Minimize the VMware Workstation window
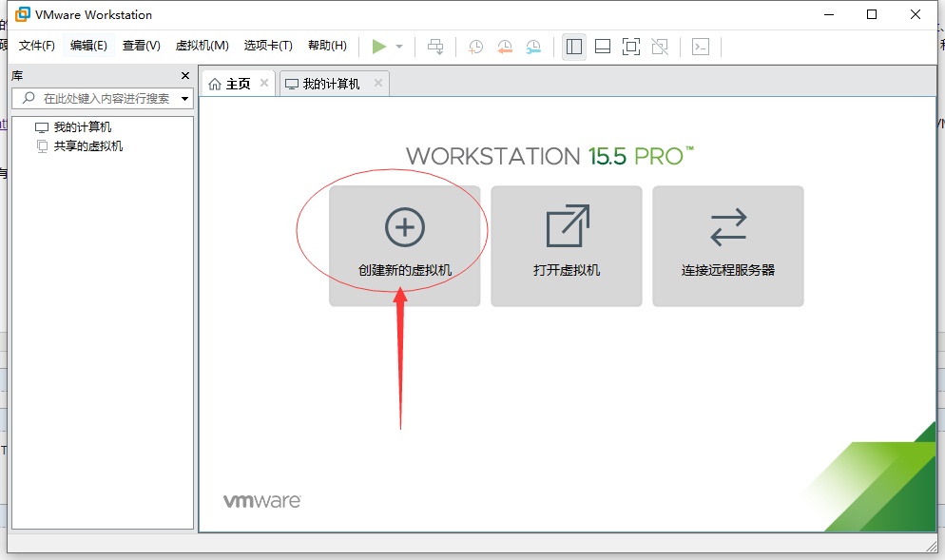This screenshot has height=560, width=945. click(829, 14)
